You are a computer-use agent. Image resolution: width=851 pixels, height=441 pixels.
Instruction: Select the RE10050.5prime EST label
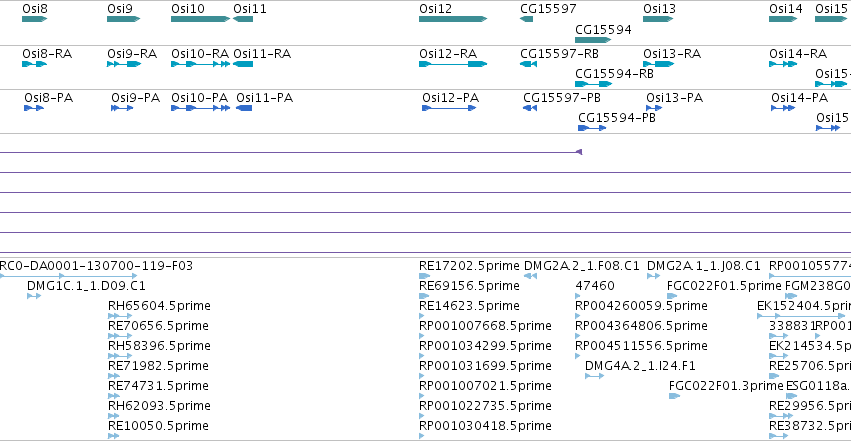[x=158, y=426]
